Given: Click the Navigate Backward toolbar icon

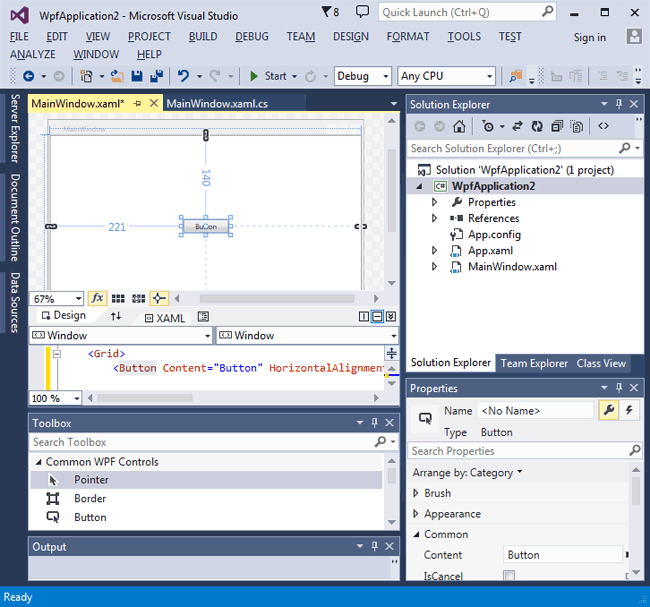Looking at the screenshot, I should (x=29, y=76).
